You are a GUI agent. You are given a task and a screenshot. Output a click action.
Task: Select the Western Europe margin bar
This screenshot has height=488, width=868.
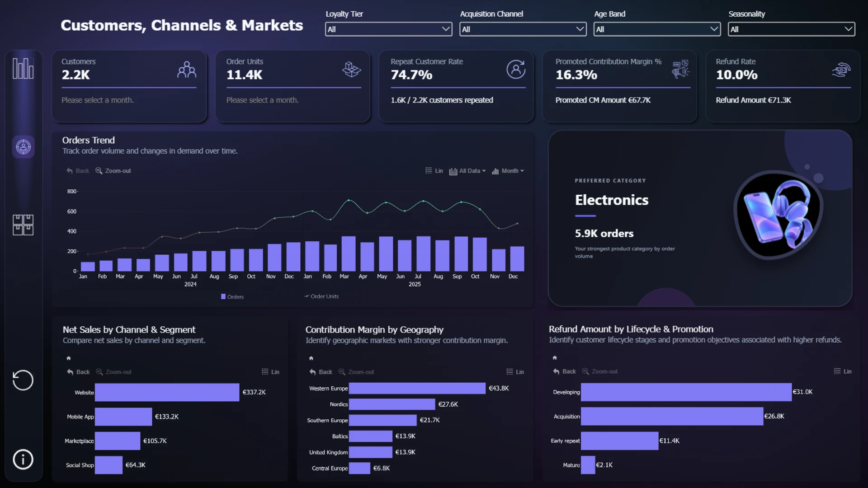[417, 388]
